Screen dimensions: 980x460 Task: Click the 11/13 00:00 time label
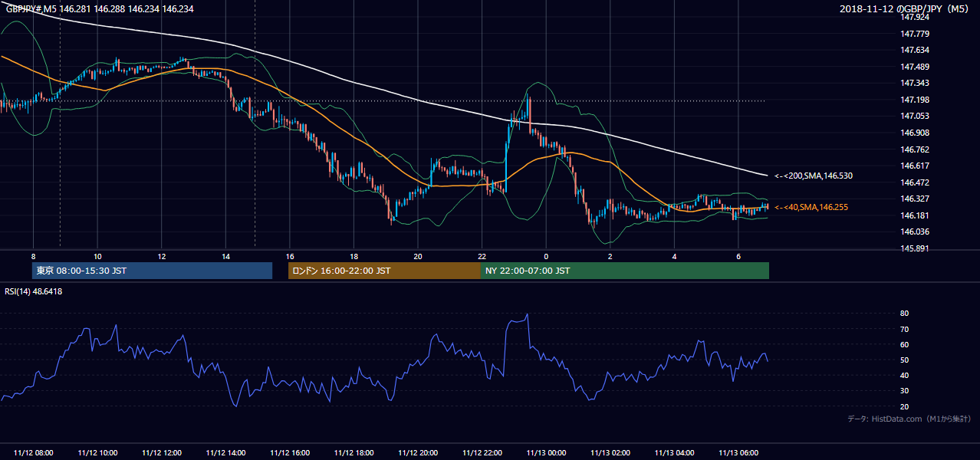click(546, 453)
